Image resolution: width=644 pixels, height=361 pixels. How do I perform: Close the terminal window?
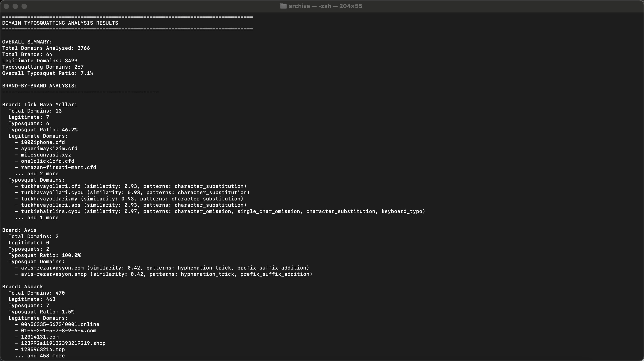6,6
